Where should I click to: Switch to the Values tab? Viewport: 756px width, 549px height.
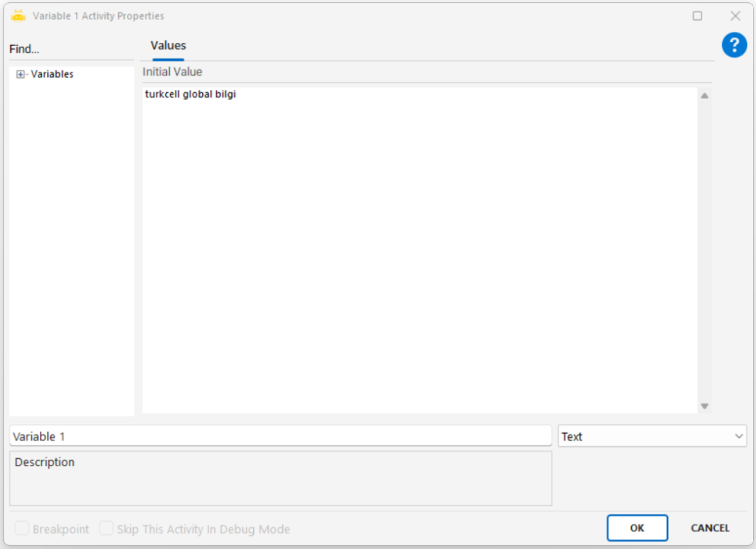[168, 46]
